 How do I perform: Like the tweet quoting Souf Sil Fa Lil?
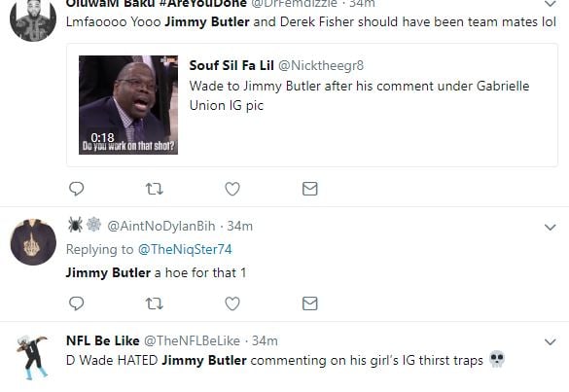(232, 189)
